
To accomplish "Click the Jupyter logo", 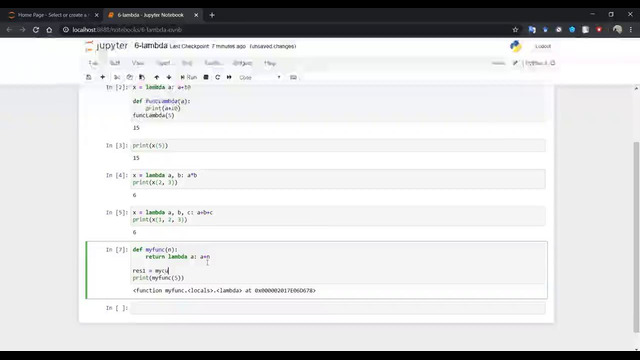I will [107, 46].
